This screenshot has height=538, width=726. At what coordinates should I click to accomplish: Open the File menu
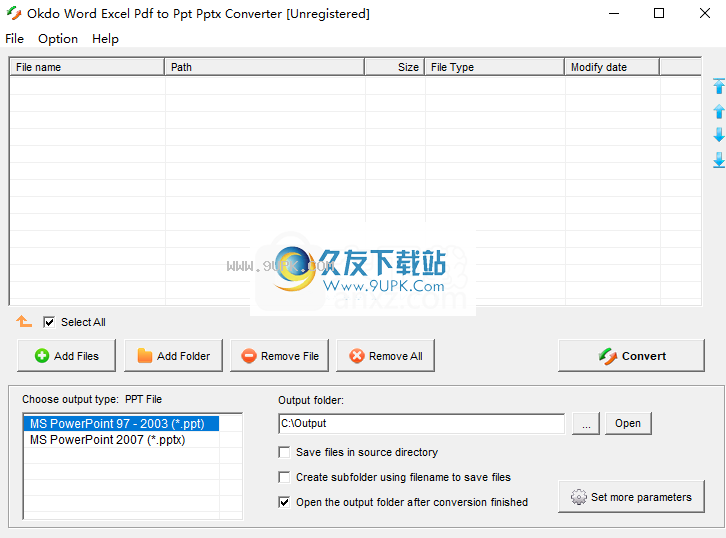point(14,39)
